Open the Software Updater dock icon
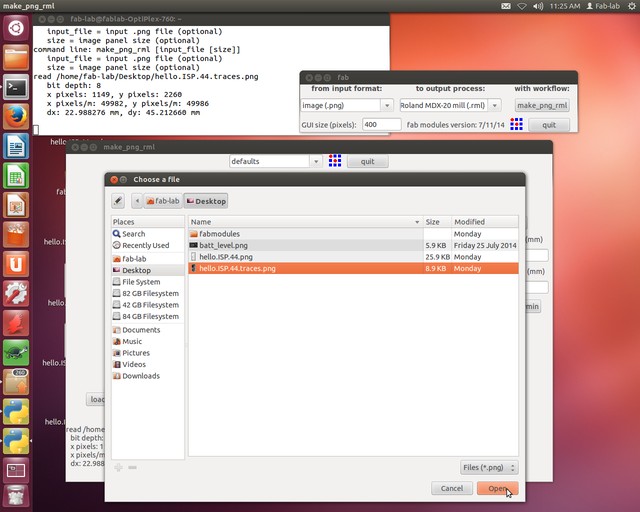 (x=16, y=382)
